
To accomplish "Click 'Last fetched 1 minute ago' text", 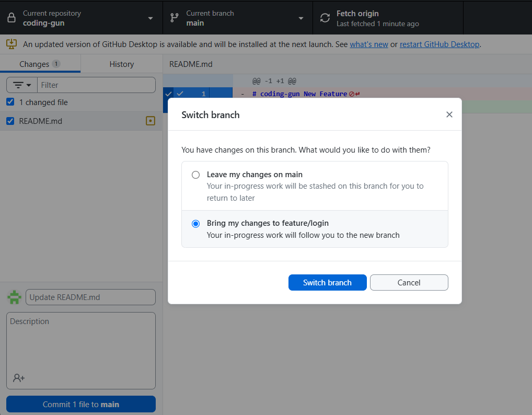I will point(378,24).
